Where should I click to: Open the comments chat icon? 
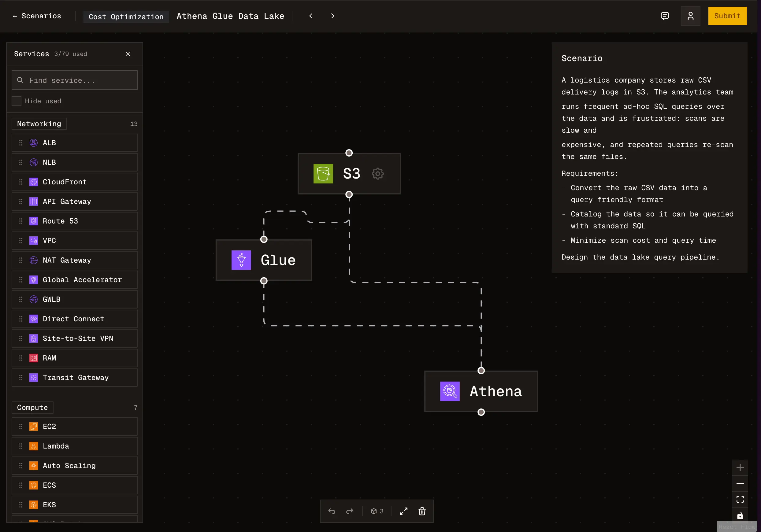pyautogui.click(x=665, y=16)
